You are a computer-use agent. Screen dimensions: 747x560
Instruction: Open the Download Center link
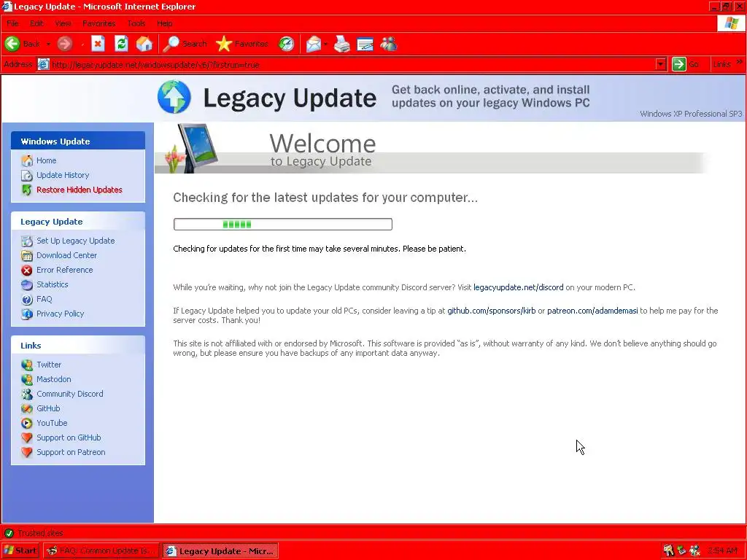pos(66,255)
